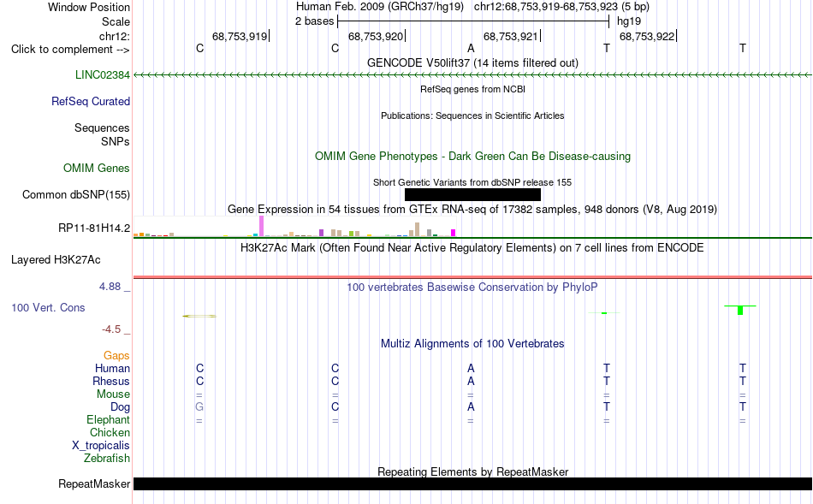Click the tallest pink bar in GTEx chart
The height and width of the screenshot is (504, 813).
coord(262,226)
